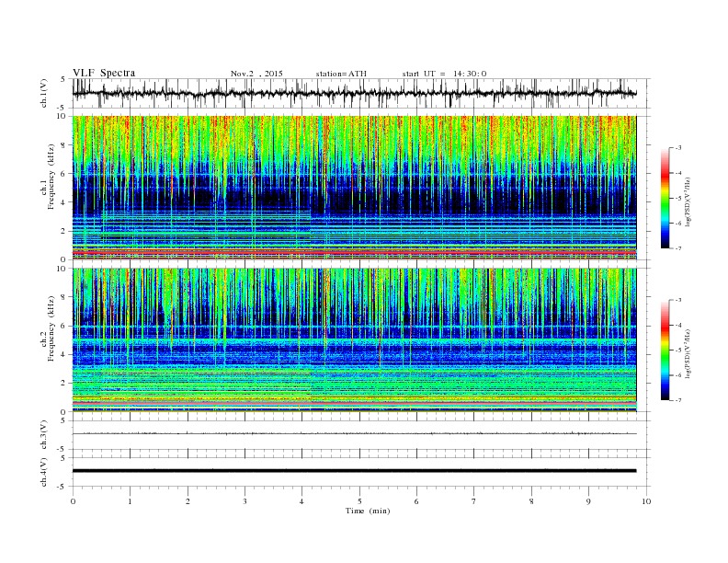Click the ch.1 waveform trace panel

(361, 93)
